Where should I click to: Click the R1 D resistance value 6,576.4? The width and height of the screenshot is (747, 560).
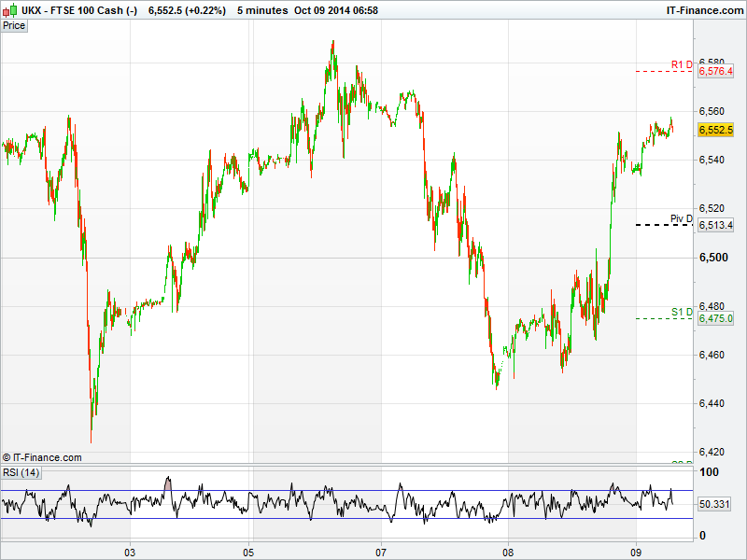click(x=716, y=71)
